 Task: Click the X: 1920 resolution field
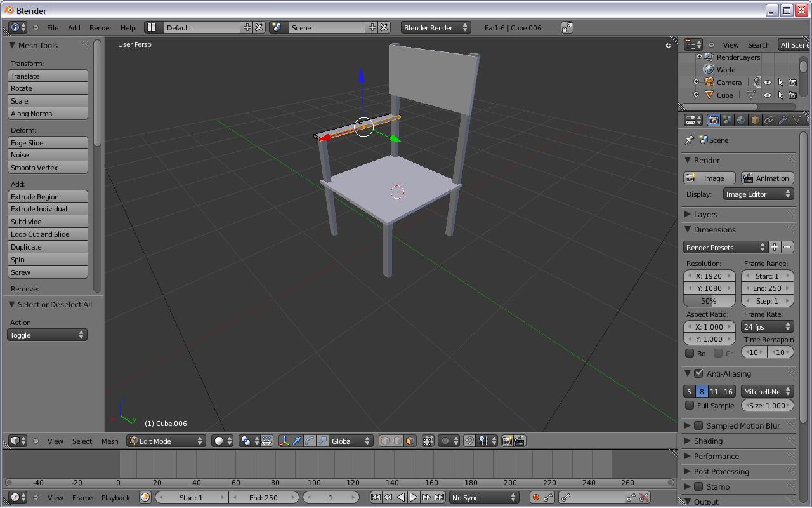point(709,276)
